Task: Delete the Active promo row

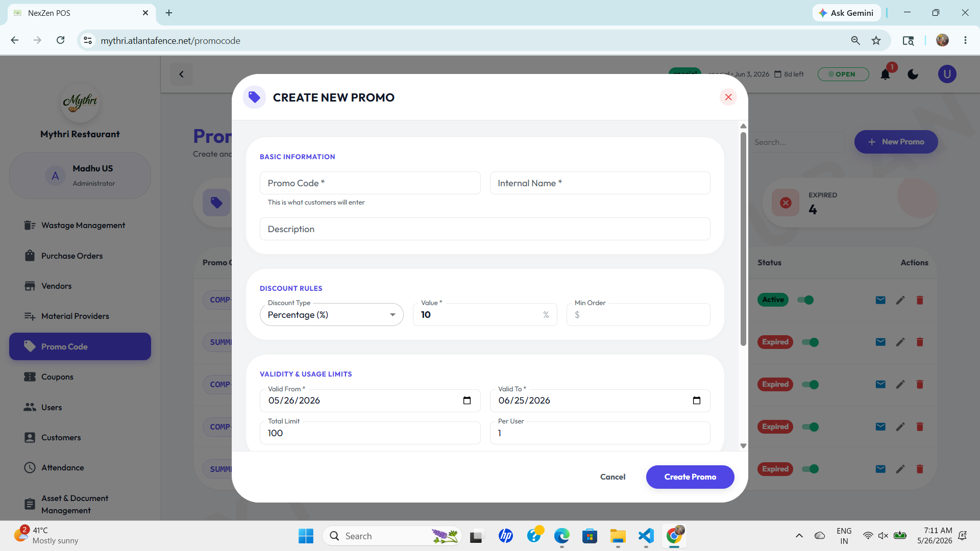Action: (920, 300)
